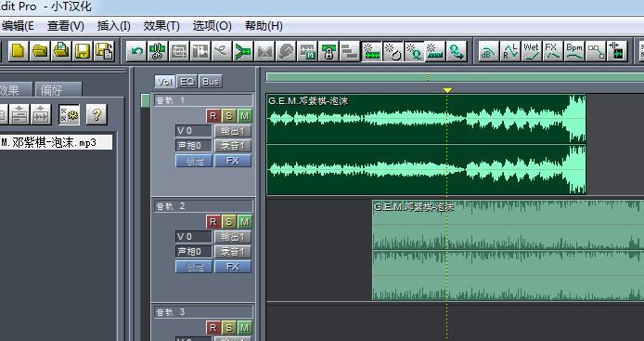Open the 选项(O) menu

click(x=213, y=26)
